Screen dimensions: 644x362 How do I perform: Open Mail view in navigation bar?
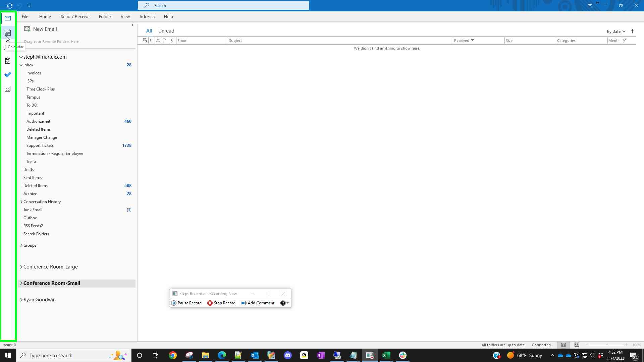8,18
